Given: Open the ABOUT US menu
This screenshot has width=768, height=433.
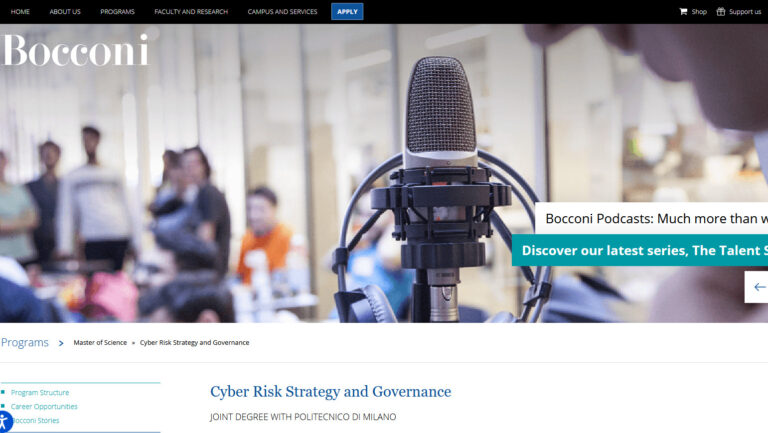Looking at the screenshot, I should click(x=65, y=12).
